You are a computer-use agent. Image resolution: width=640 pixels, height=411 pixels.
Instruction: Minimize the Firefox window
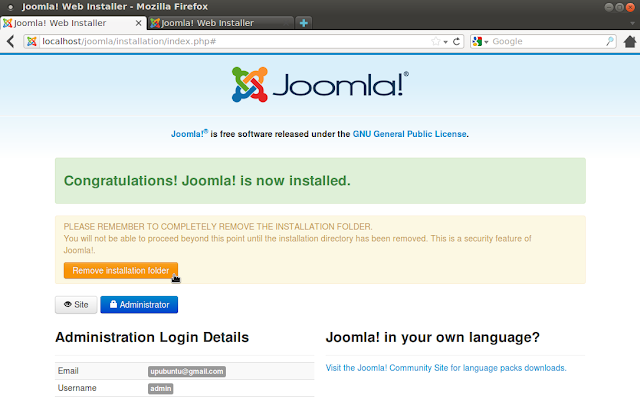[609, 7]
